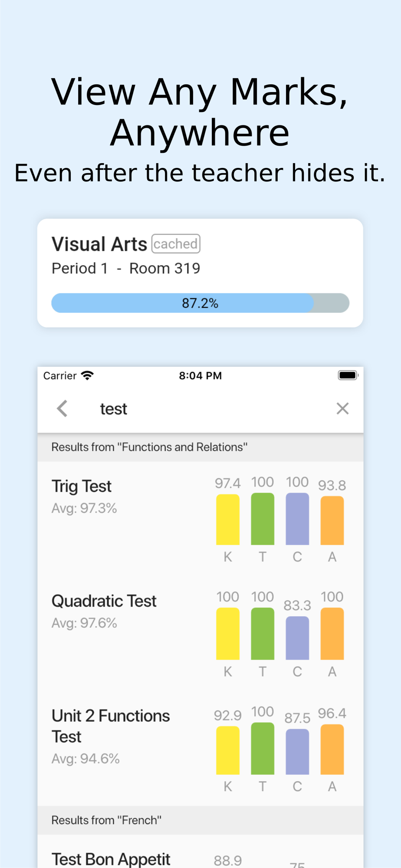Tap Trig Test yellow K bar

pos(228,519)
